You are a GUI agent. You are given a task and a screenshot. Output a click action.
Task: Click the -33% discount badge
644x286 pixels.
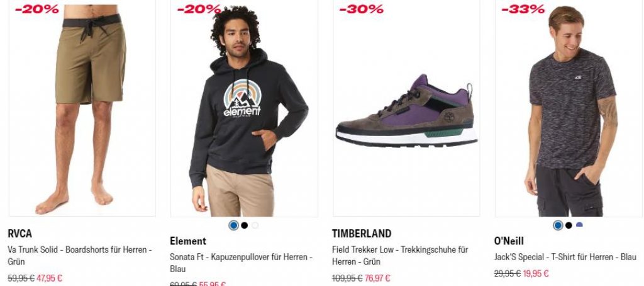pos(523,9)
